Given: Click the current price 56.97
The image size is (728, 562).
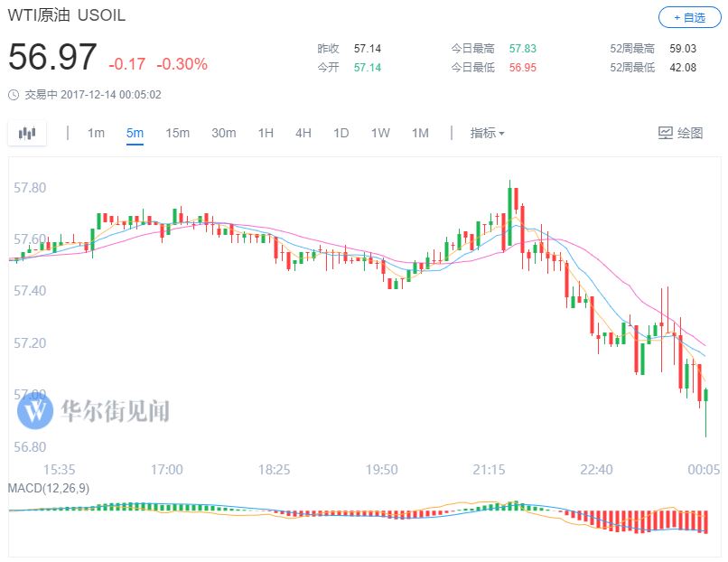Looking at the screenshot, I should 52,57.
